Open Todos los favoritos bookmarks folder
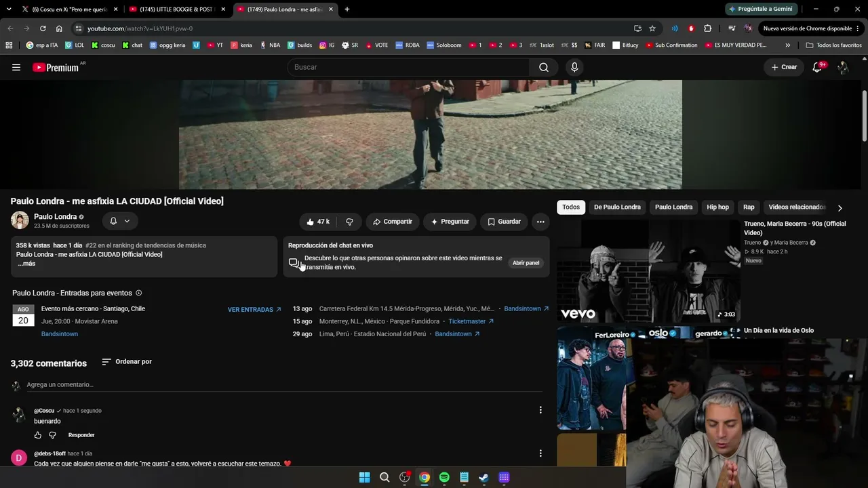Screen dimensions: 868x488 (834, 45)
